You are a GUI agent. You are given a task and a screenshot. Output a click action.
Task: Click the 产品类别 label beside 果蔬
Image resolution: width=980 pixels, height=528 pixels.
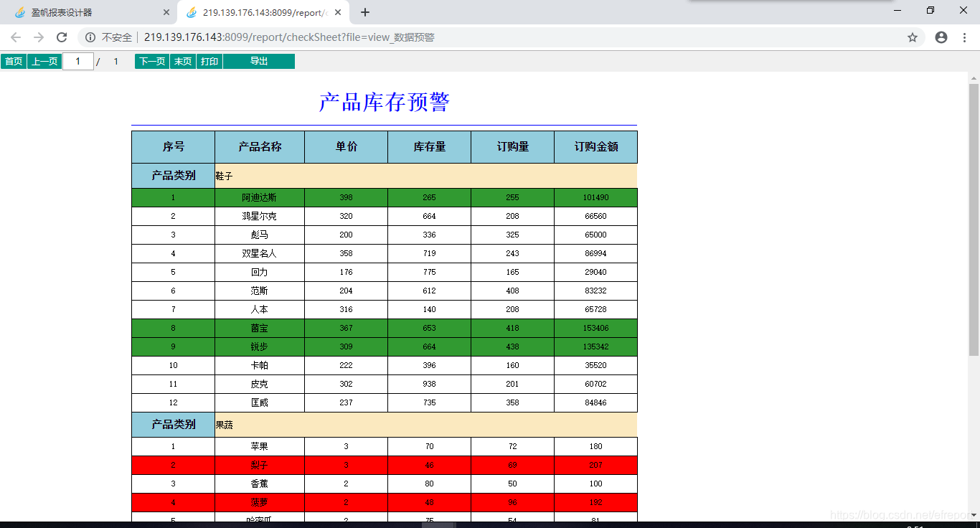(173, 425)
